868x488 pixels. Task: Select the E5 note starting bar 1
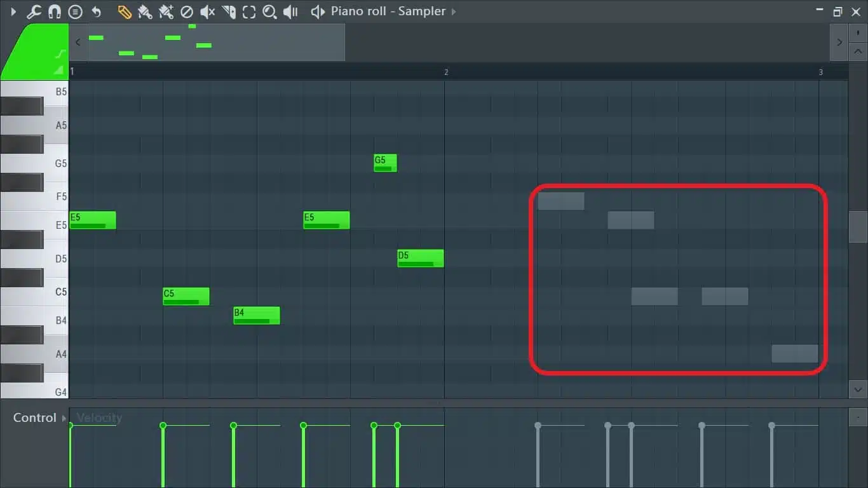pyautogui.click(x=93, y=220)
